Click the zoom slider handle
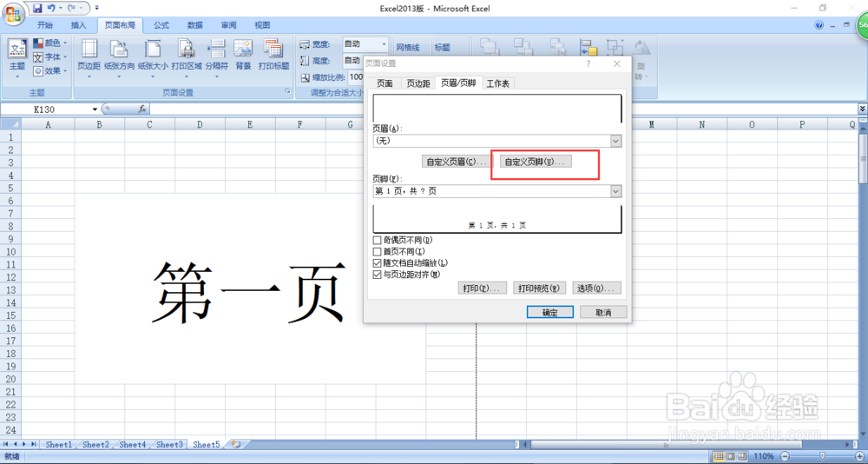 [x=823, y=456]
